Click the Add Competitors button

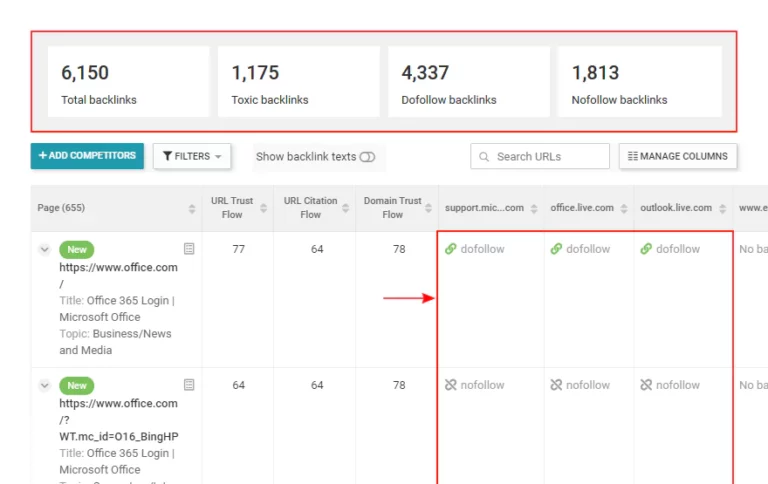point(87,156)
